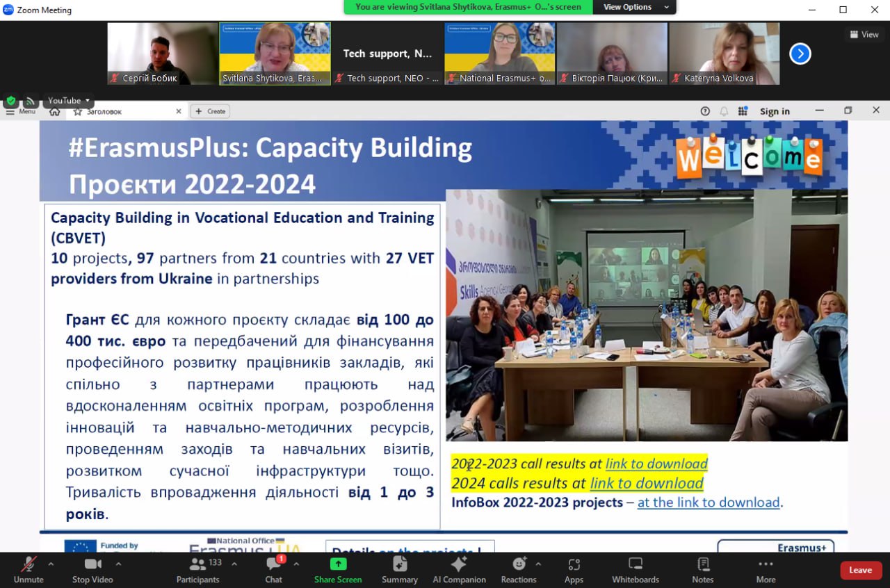This screenshot has height=588, width=890.
Task: Open Zoom Apps
Action: (x=574, y=569)
